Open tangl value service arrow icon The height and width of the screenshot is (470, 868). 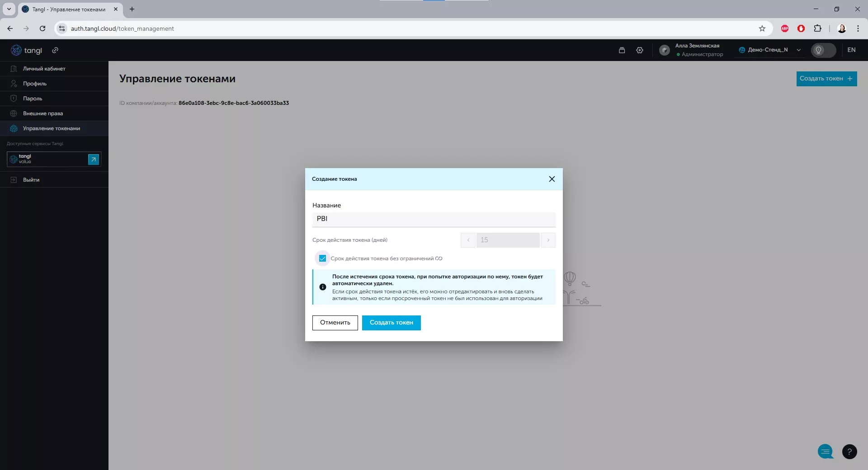tap(93, 159)
